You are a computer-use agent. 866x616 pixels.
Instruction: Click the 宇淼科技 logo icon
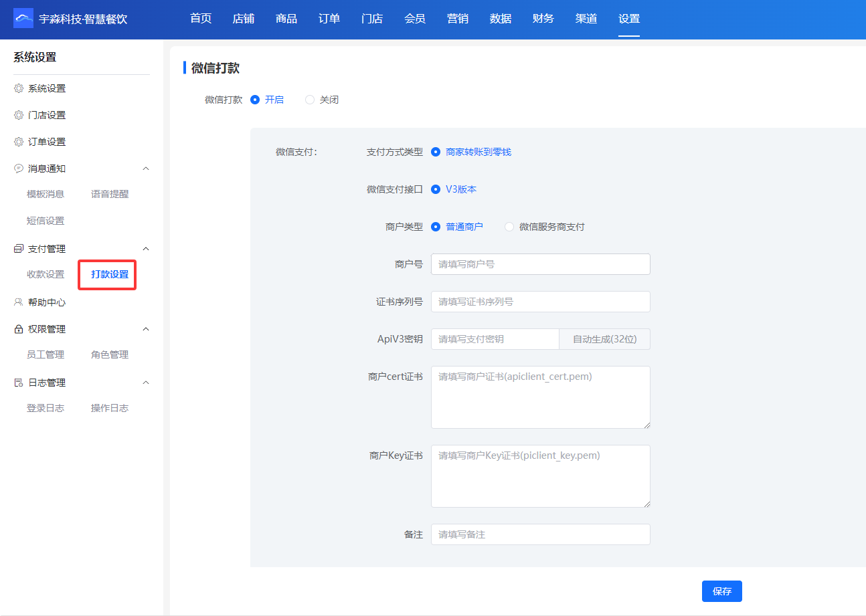coord(23,18)
